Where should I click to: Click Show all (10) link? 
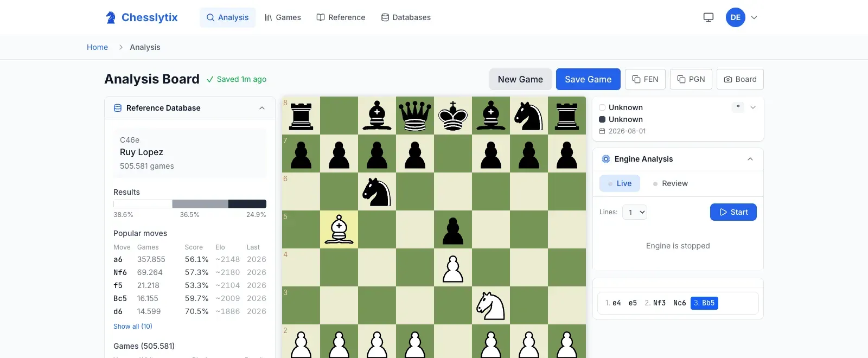click(133, 326)
